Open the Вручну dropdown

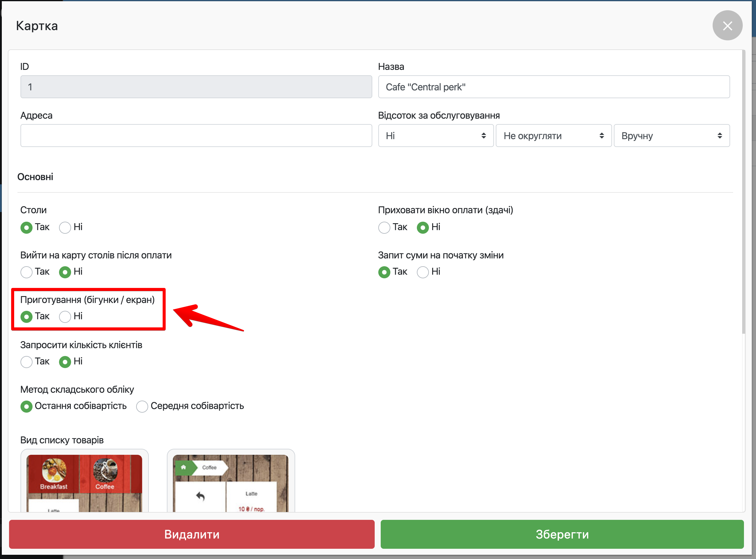tap(671, 136)
